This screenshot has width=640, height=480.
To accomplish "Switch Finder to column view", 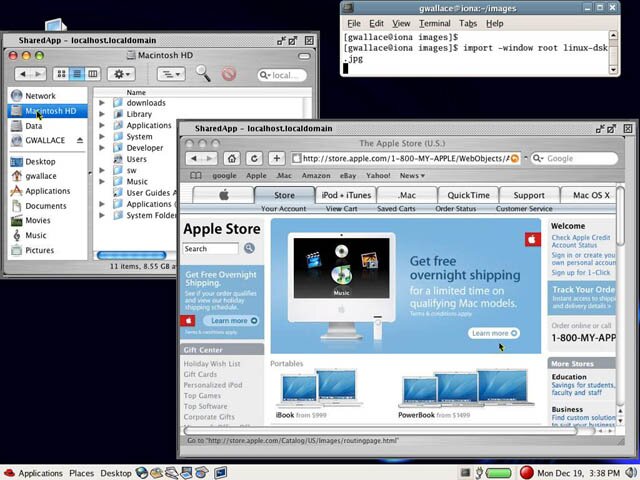I will click(93, 74).
